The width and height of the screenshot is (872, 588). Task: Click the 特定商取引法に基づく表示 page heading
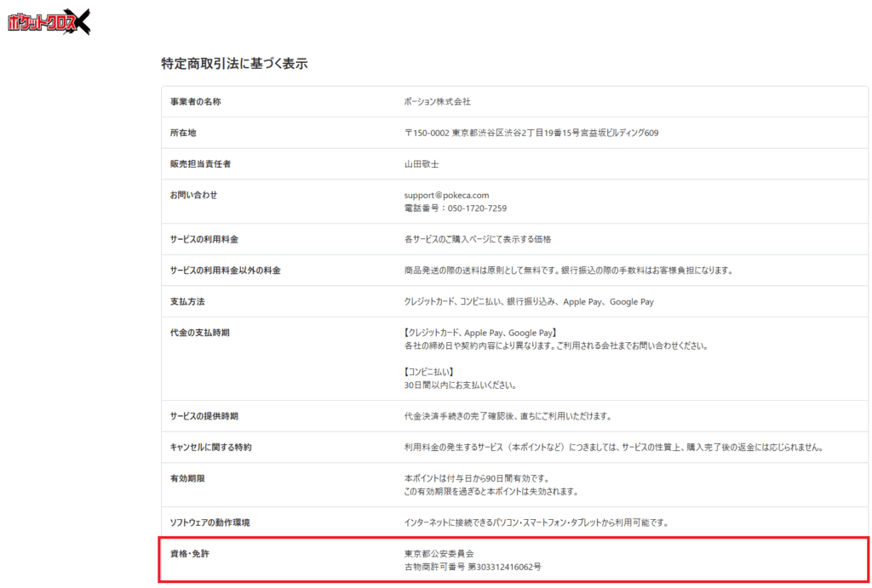click(x=234, y=64)
